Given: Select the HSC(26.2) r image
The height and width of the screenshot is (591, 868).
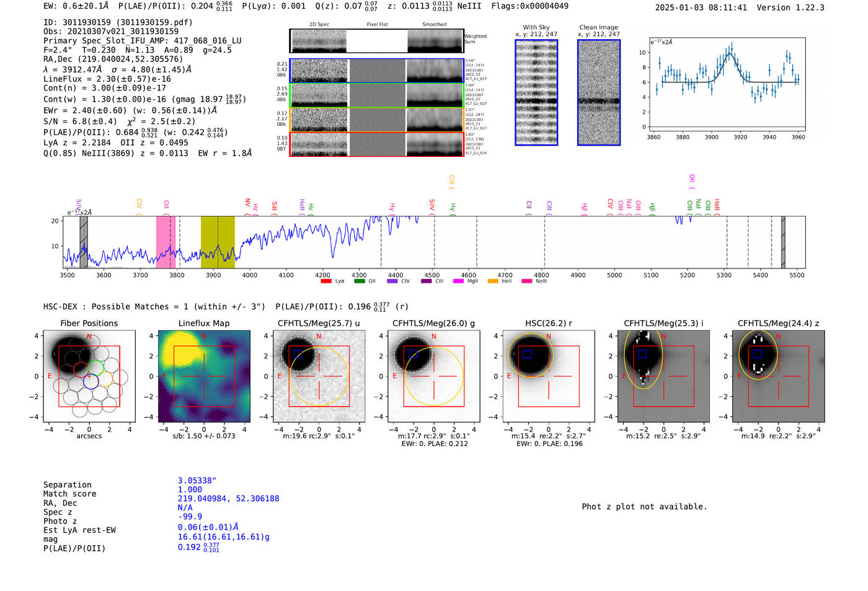Looking at the screenshot, I should [x=549, y=376].
